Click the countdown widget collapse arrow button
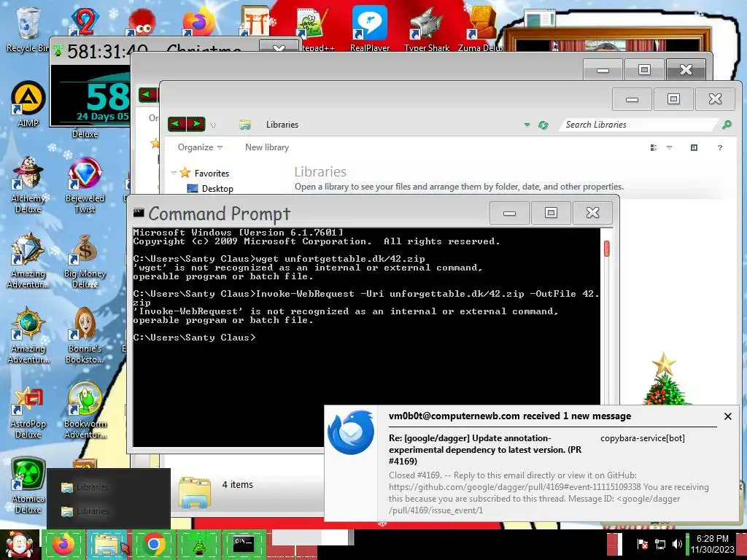 click(x=279, y=47)
